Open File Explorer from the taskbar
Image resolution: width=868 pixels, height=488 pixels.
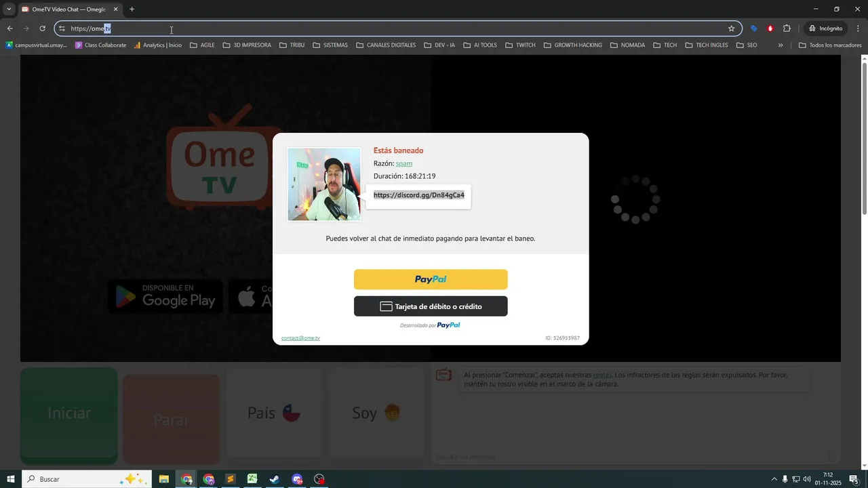coord(164,479)
